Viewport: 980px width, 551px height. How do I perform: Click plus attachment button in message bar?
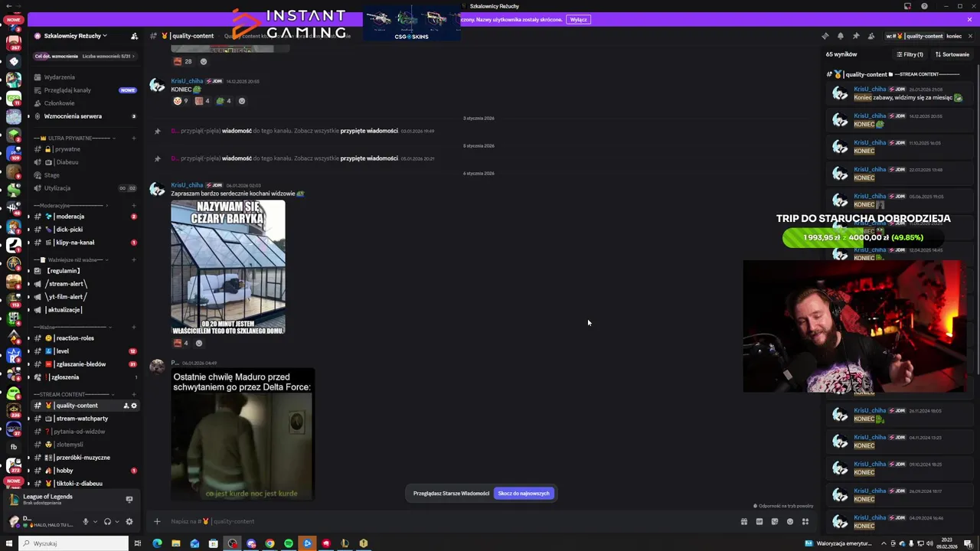[x=157, y=522]
